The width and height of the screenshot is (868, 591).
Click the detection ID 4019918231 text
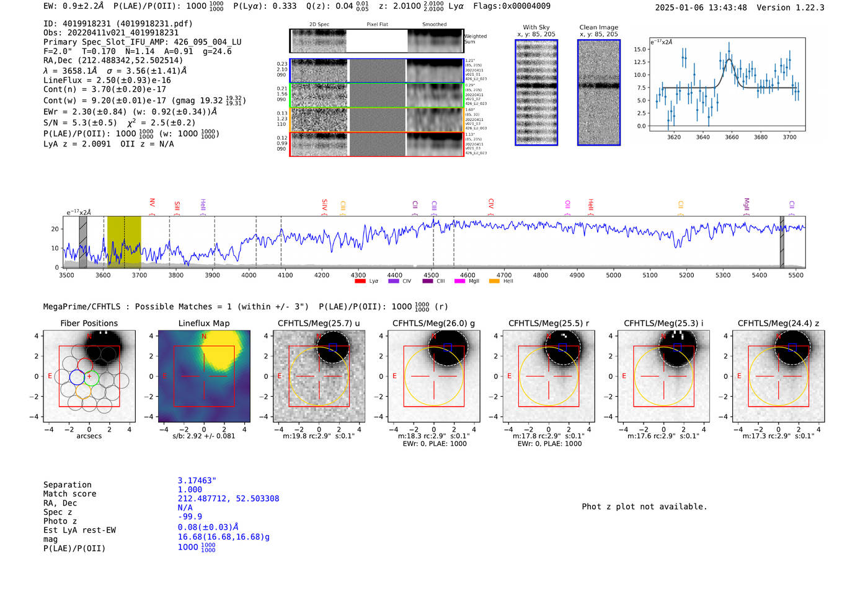(x=118, y=24)
